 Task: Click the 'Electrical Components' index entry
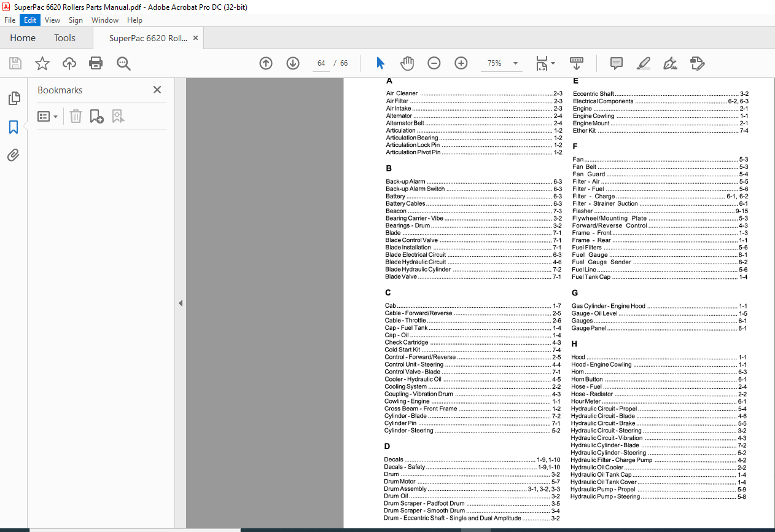pos(661,101)
